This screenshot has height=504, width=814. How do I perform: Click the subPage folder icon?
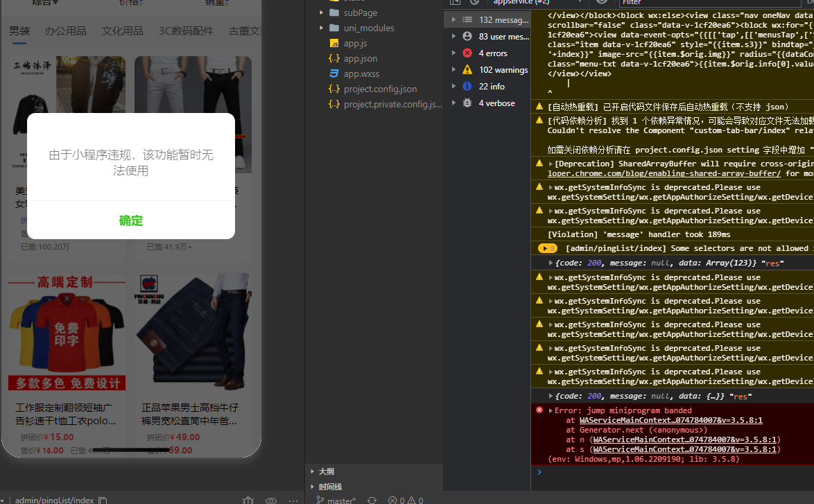point(334,12)
